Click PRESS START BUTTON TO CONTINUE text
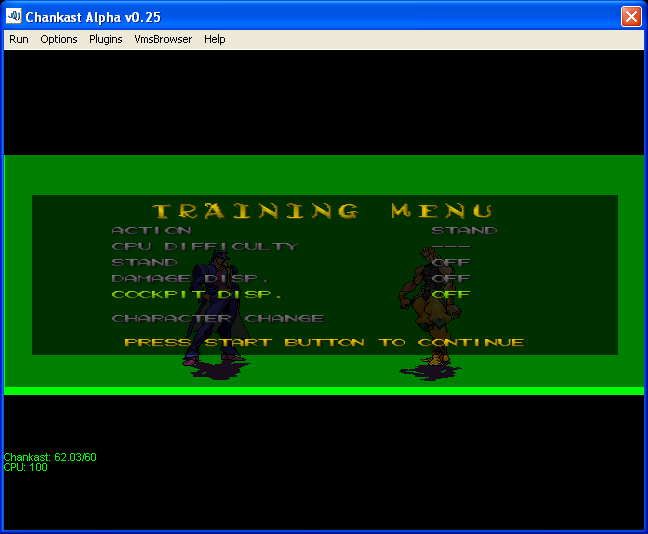The width and height of the screenshot is (648, 534). (x=324, y=343)
